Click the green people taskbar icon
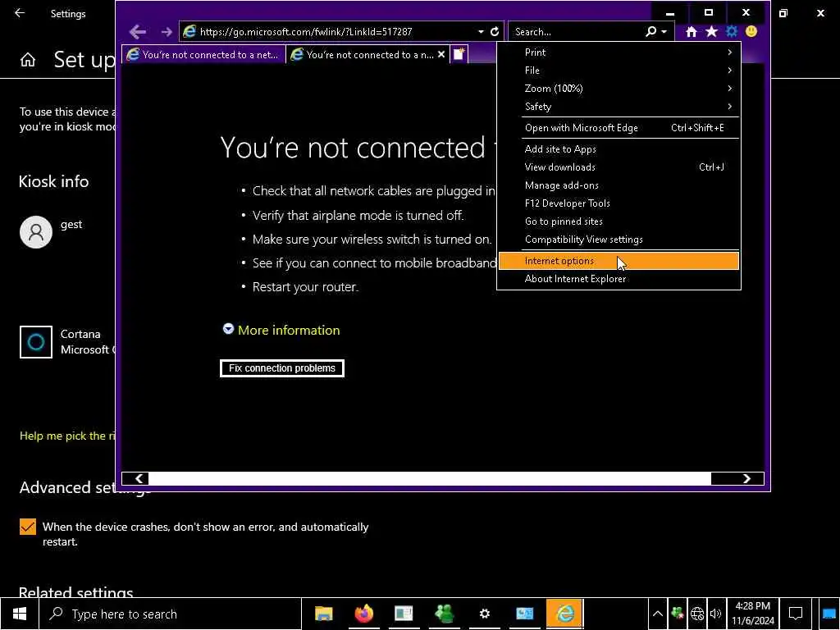The width and height of the screenshot is (840, 630). (x=444, y=614)
